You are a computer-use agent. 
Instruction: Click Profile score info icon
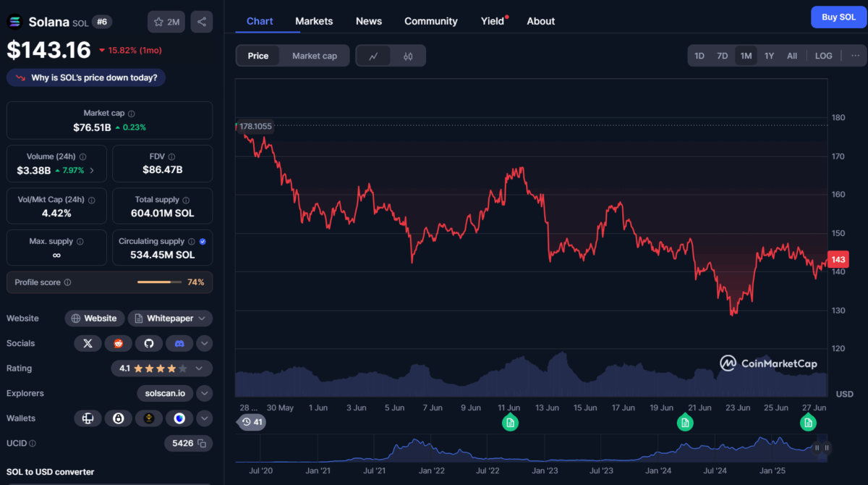67,282
